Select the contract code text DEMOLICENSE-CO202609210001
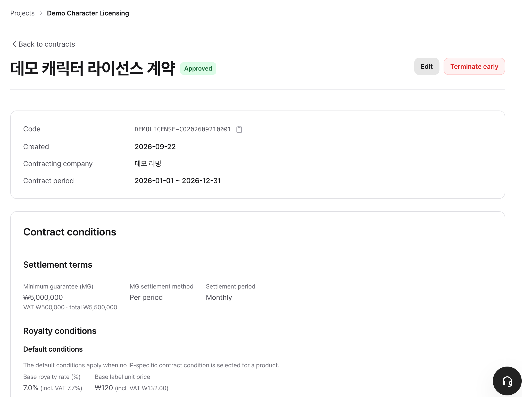 coord(183,129)
